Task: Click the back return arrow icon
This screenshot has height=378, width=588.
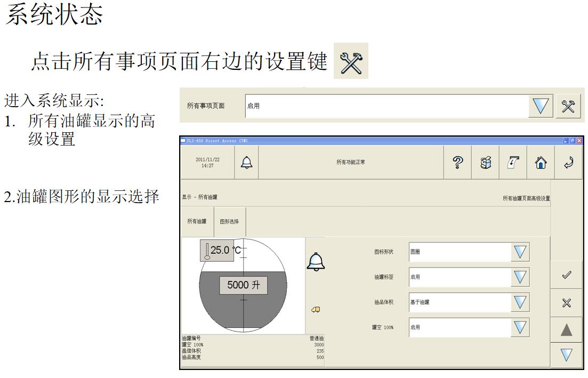Action: (567, 163)
